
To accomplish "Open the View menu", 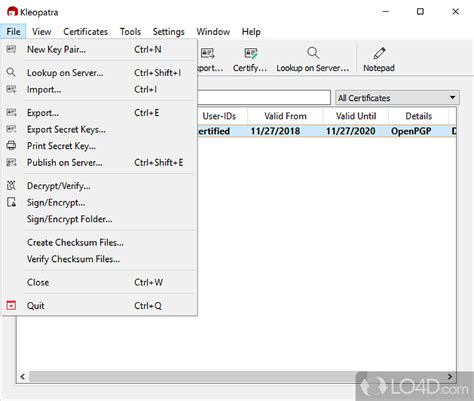I will click(42, 32).
